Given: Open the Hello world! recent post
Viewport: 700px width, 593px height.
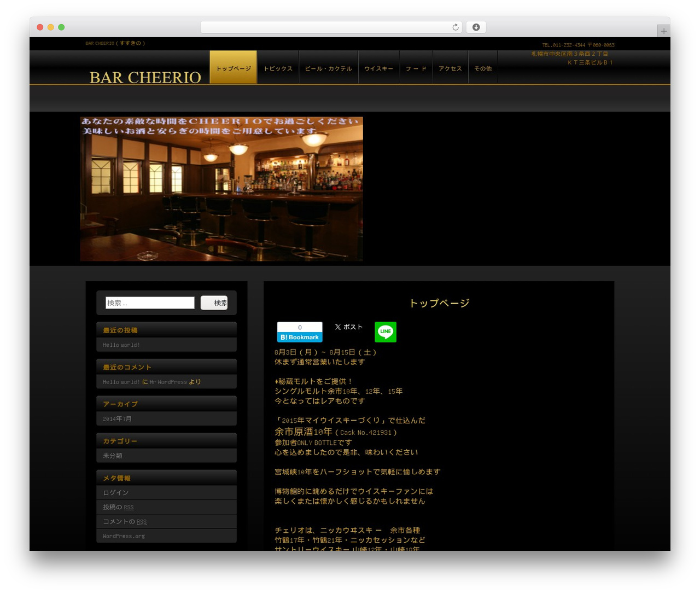Looking at the screenshot, I should (x=121, y=345).
